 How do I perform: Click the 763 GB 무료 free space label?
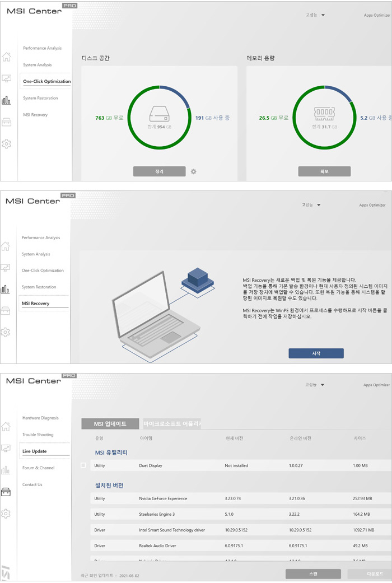click(109, 118)
